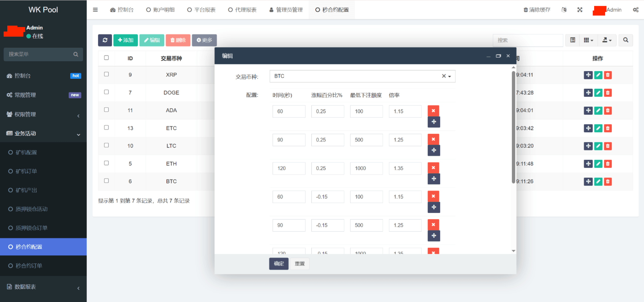This screenshot has width=644, height=302.
Task: Click the 确定 confirm button
Action: (279, 264)
